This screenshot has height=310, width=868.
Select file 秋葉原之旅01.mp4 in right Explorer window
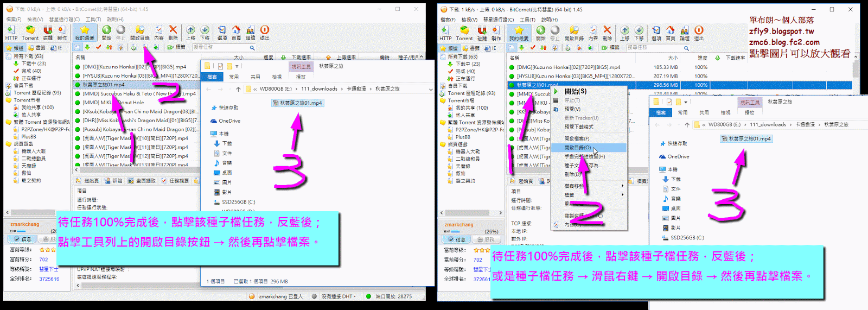[746, 138]
